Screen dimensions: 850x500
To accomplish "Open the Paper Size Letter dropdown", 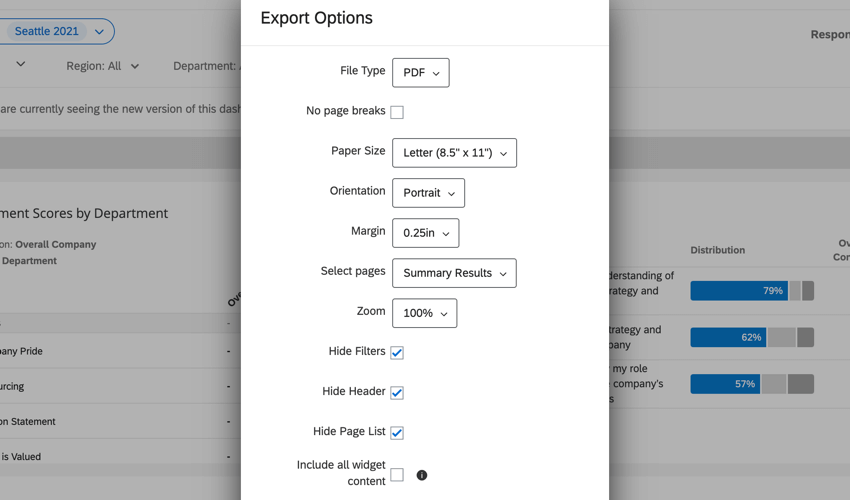I will (454, 153).
